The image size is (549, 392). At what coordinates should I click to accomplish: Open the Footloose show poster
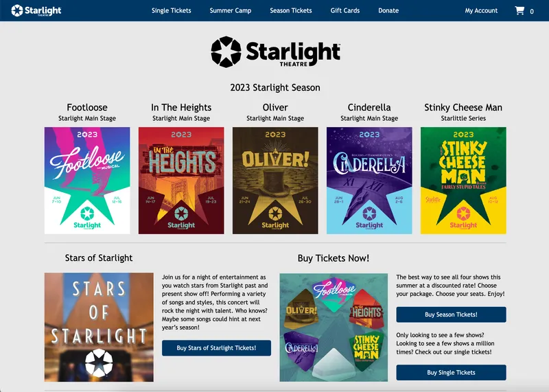click(x=87, y=181)
